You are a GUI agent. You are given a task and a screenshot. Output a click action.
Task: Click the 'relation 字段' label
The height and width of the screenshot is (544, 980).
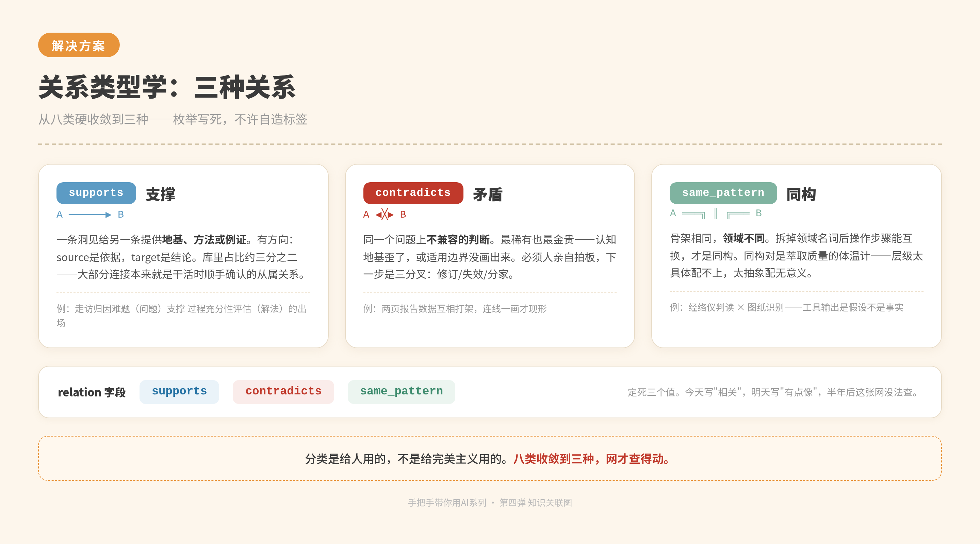[x=92, y=392]
